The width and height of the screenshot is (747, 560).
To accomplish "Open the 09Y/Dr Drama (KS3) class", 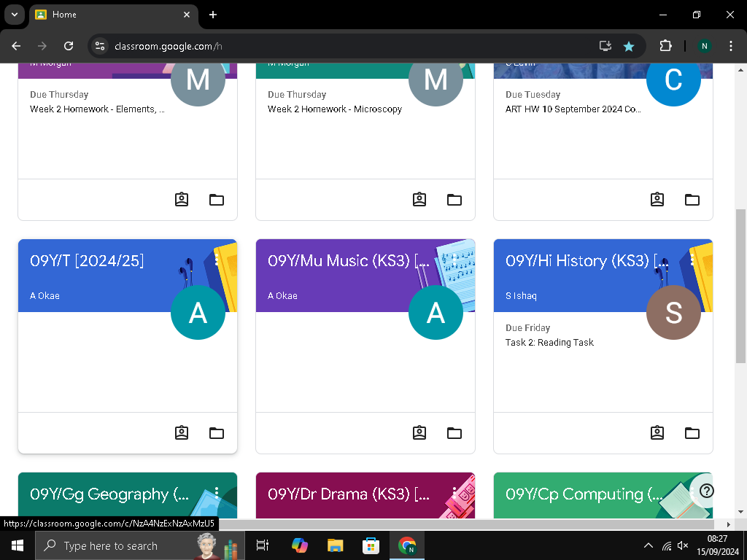I will (x=349, y=494).
